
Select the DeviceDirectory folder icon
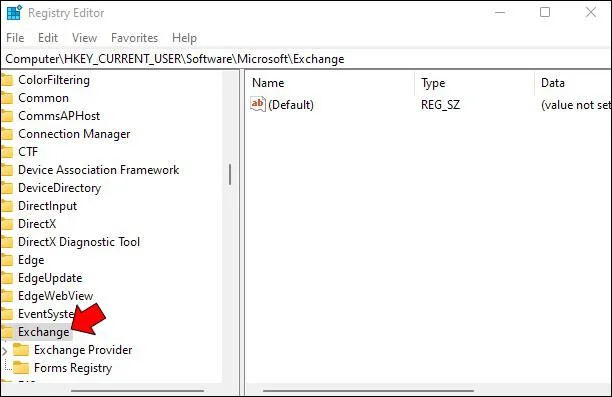[7, 188]
